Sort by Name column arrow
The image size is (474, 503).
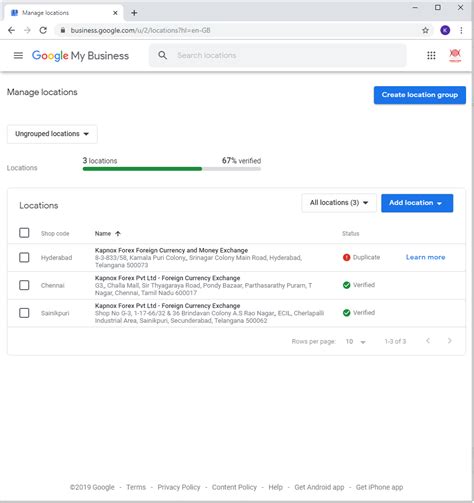[118, 233]
